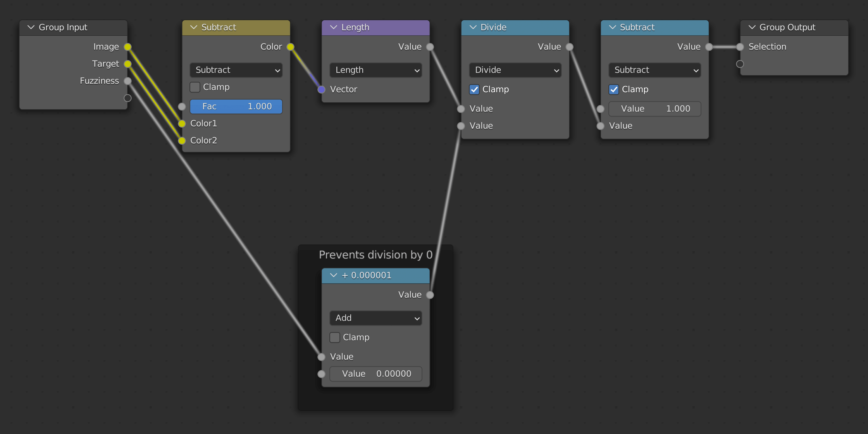Screen dimensions: 868x434
Task: Toggle Clamp checkbox on blue Subtract node
Action: coord(614,89)
